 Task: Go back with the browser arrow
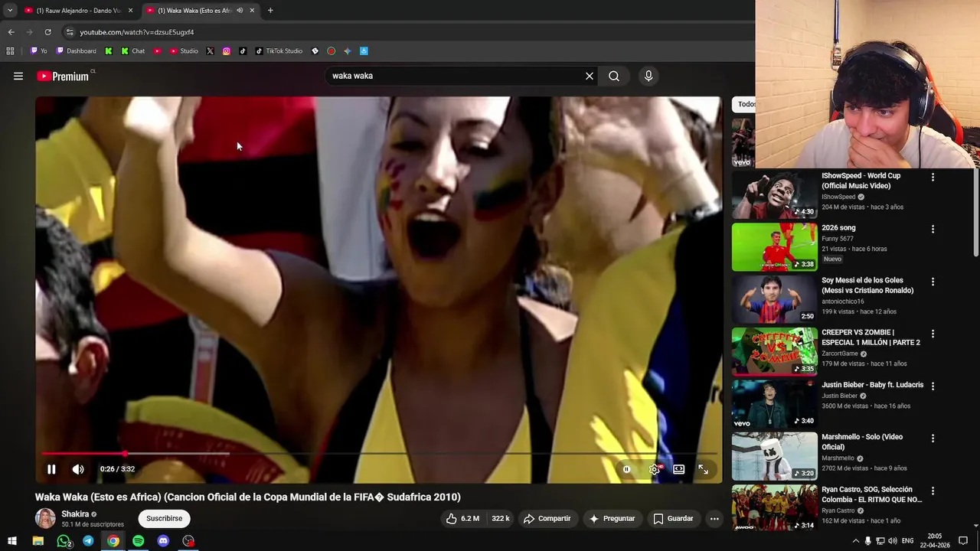(11, 32)
